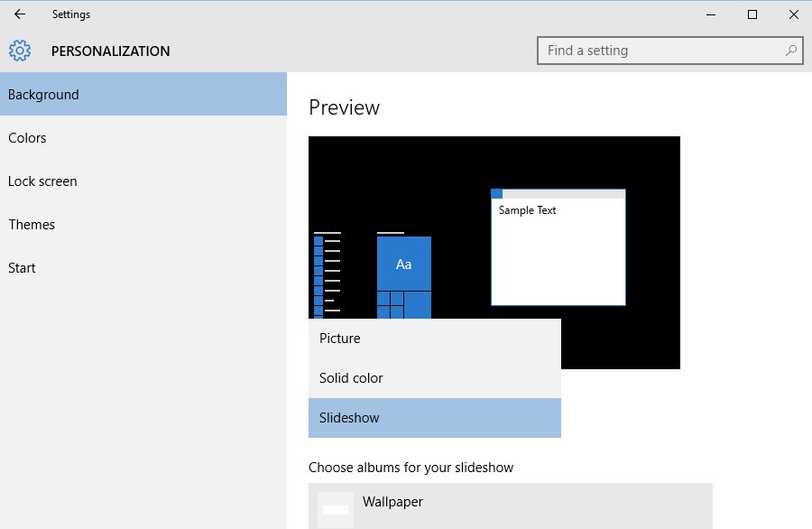Select Slideshow background option

point(435,418)
